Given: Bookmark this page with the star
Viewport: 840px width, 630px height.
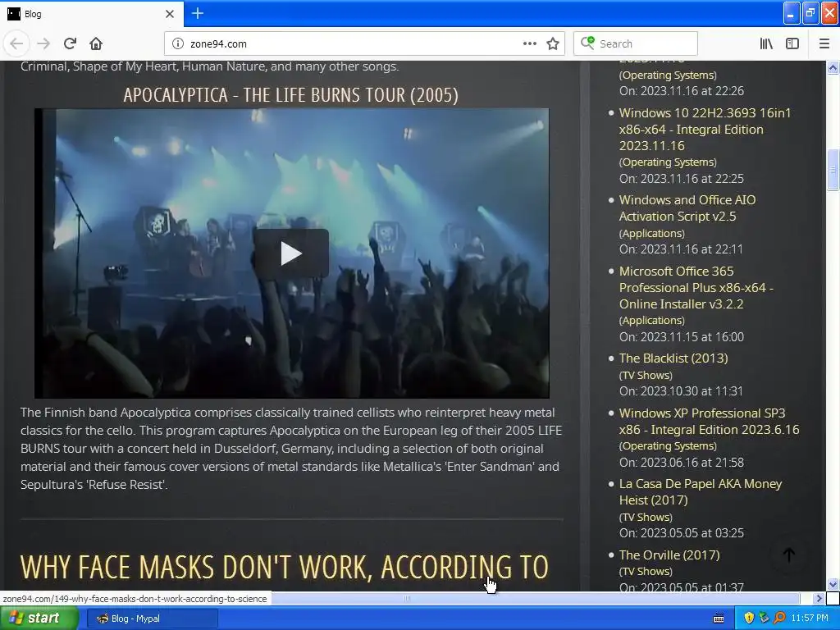Looking at the screenshot, I should 553,44.
